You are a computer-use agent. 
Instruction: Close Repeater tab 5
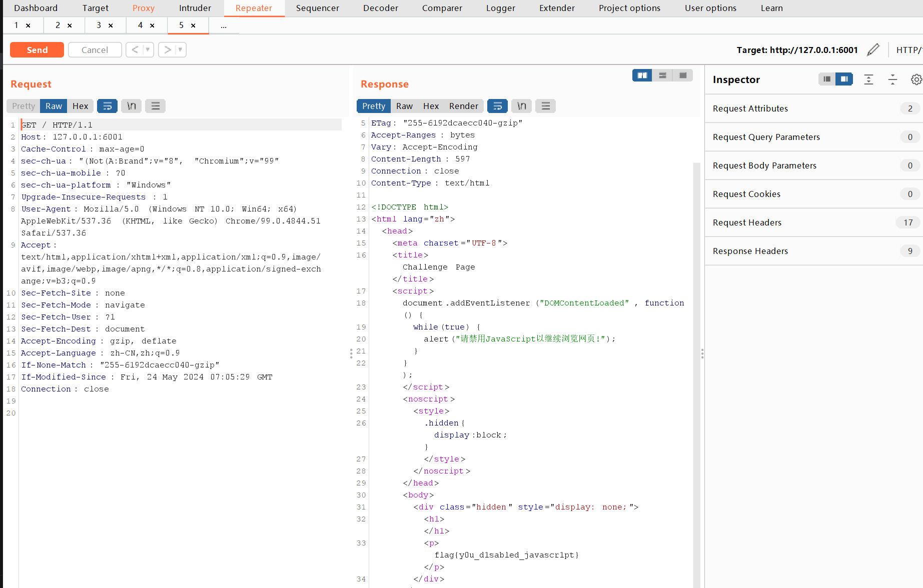pyautogui.click(x=193, y=25)
